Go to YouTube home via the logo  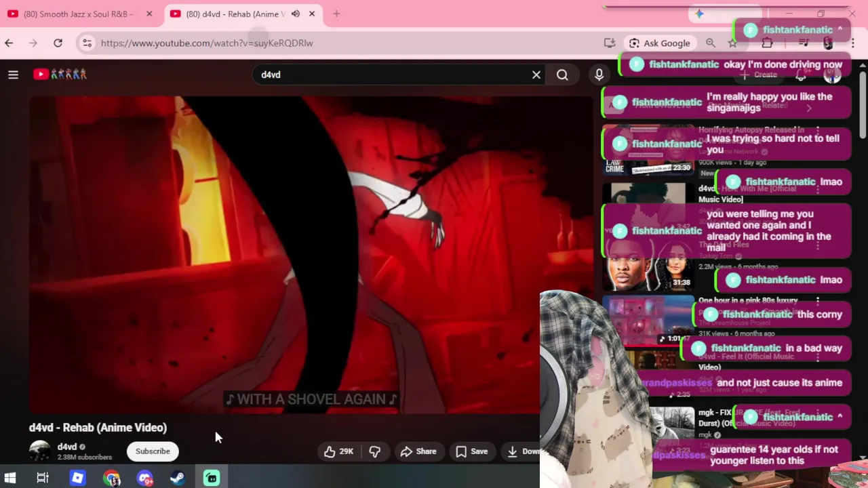click(x=60, y=75)
